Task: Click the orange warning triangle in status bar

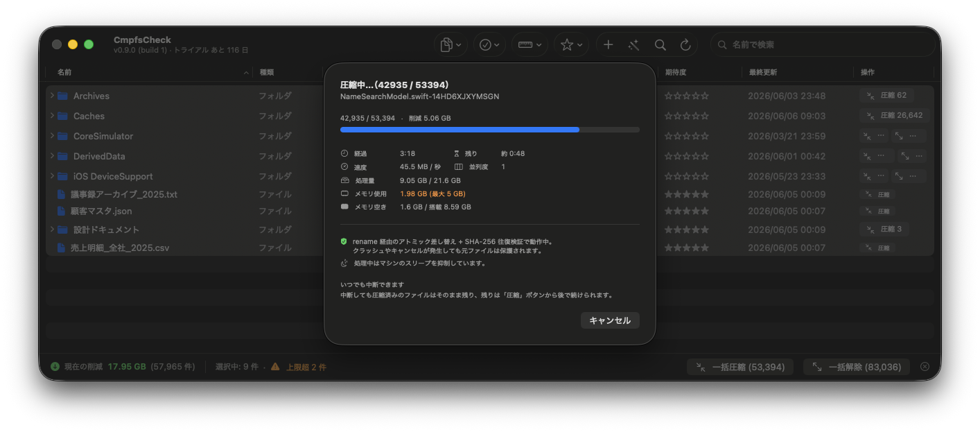Action: point(275,366)
